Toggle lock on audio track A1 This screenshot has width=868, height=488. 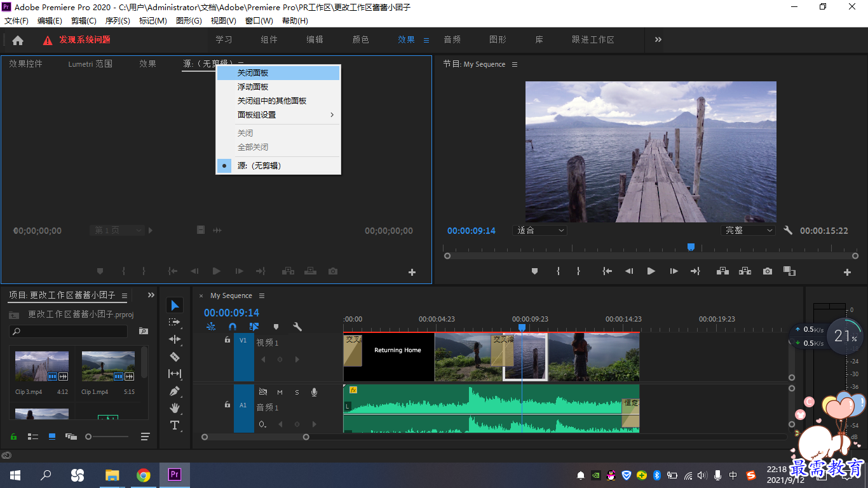pos(227,404)
